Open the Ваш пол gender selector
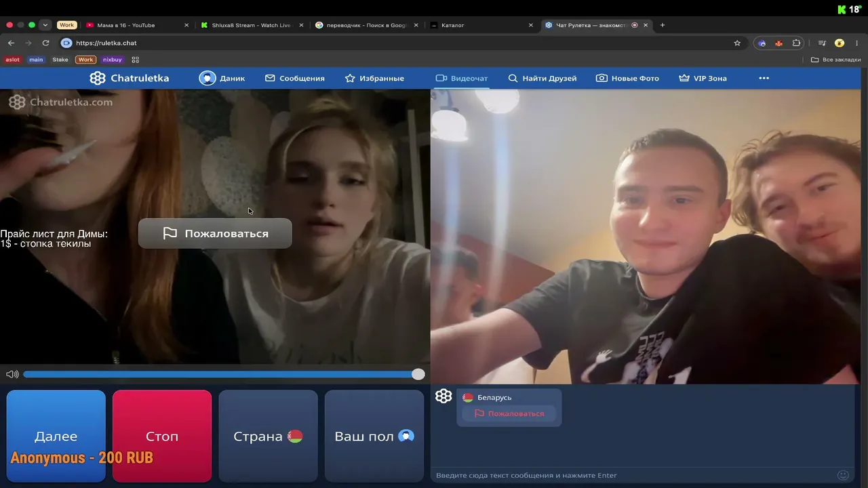Image resolution: width=868 pixels, height=488 pixels. pyautogui.click(x=374, y=436)
